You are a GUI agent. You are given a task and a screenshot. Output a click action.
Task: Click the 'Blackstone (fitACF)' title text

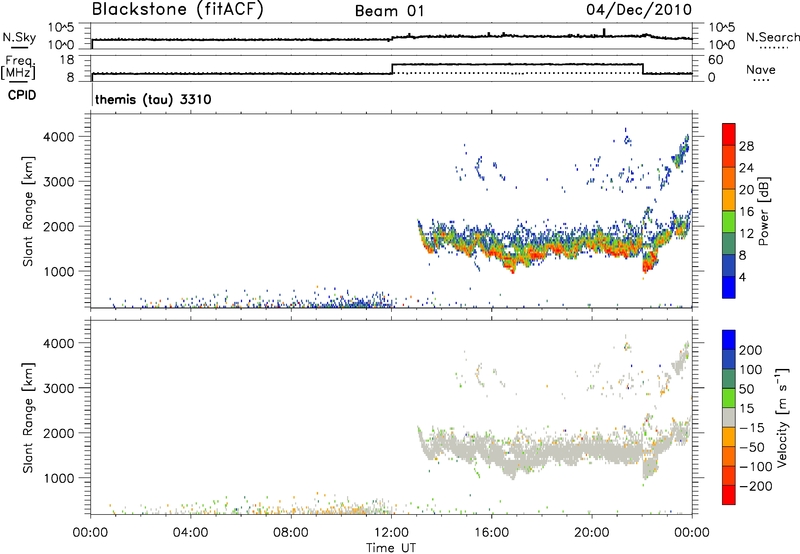click(178, 9)
